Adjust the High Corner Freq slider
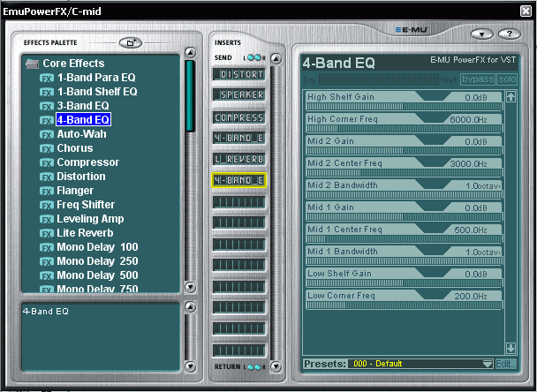The height and width of the screenshot is (392, 537). pyautogui.click(x=405, y=129)
